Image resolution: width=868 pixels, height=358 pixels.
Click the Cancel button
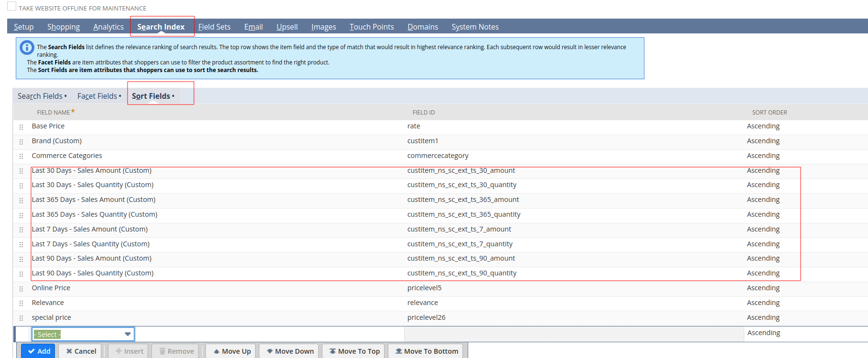click(x=81, y=351)
